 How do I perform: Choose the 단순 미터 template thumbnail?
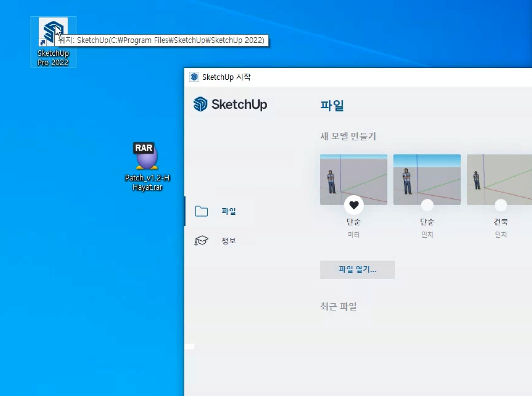[x=354, y=180]
